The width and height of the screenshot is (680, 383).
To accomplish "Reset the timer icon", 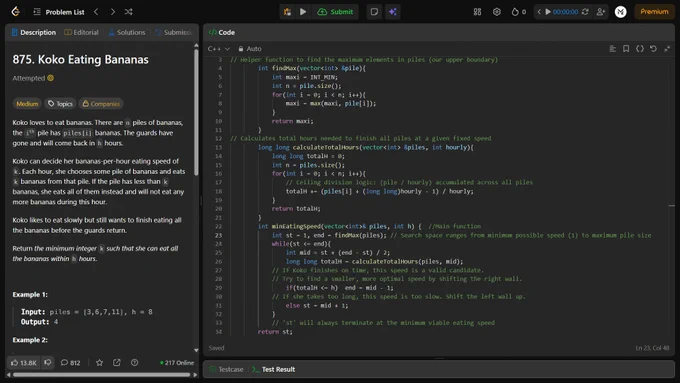I will tap(585, 12).
